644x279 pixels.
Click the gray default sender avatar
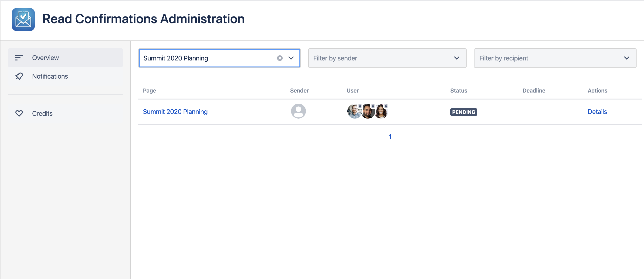coord(298,111)
